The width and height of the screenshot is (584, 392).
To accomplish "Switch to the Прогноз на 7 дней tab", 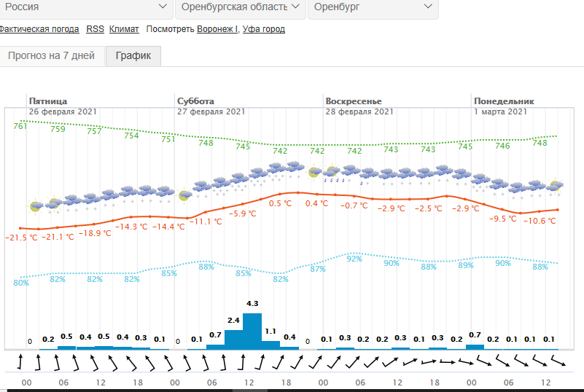I will coord(51,56).
